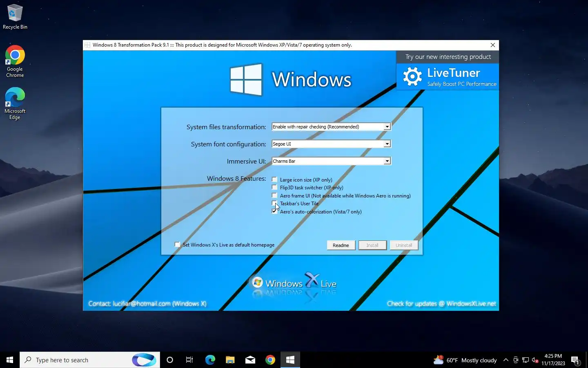588x368 pixels.
Task: Open System font configuration dropdown
Action: point(331,144)
